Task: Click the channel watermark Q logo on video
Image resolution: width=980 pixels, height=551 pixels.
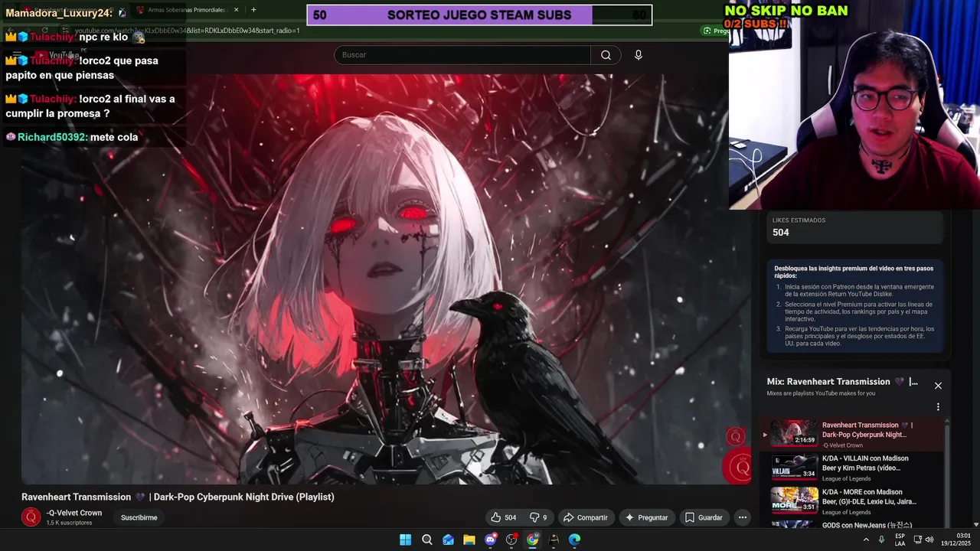Action: tap(738, 467)
